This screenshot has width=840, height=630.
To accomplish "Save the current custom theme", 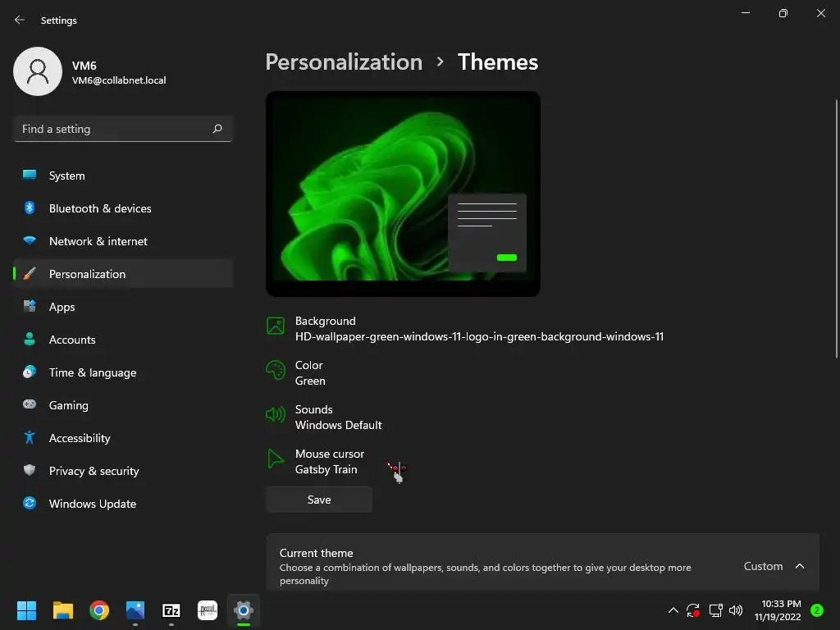I will (319, 500).
